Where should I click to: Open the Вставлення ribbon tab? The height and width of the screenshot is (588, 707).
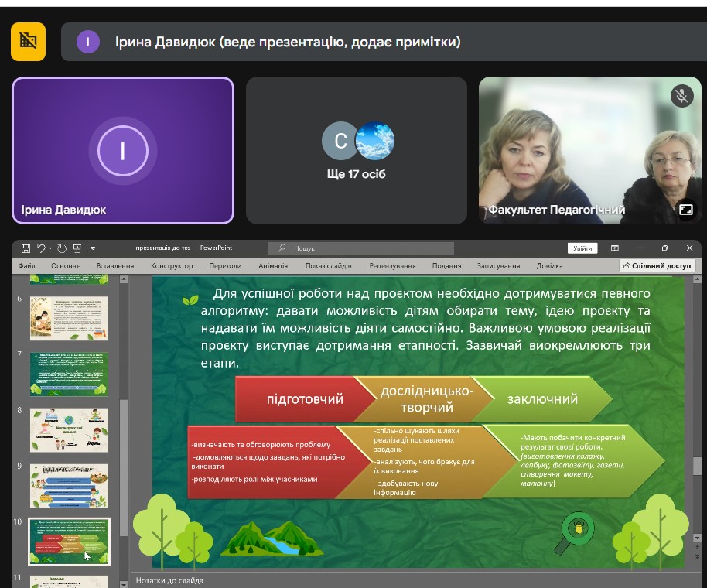115,265
